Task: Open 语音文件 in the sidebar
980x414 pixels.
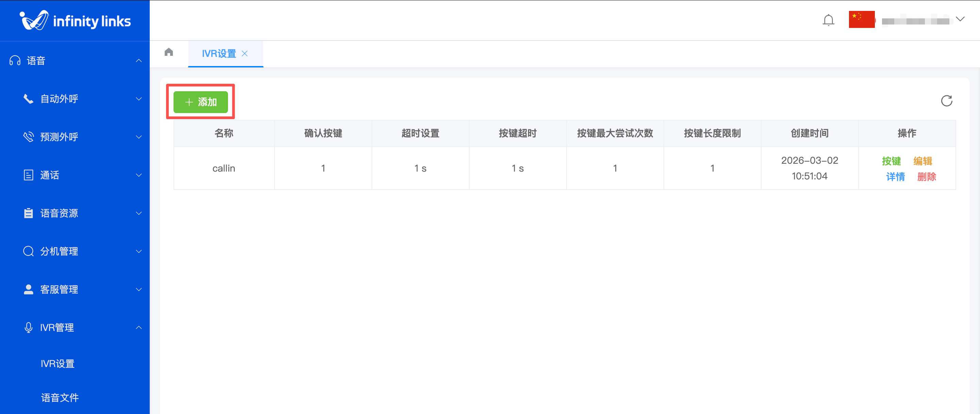Action: tap(60, 398)
